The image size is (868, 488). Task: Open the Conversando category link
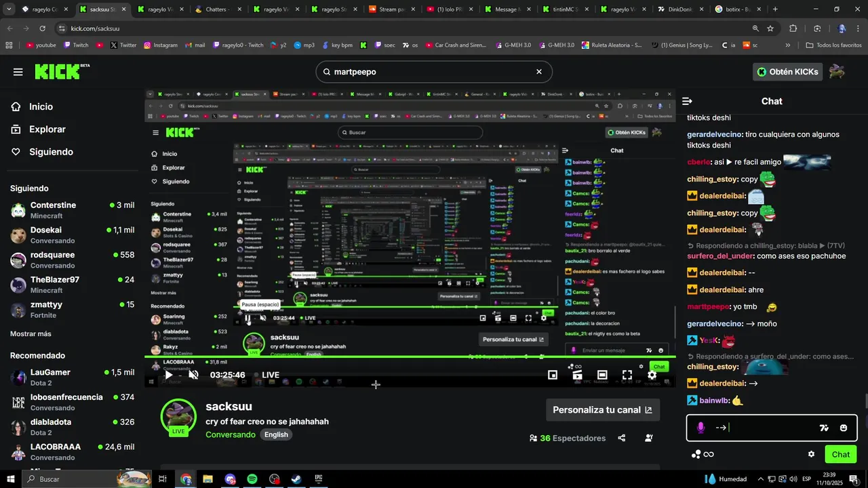click(x=231, y=434)
